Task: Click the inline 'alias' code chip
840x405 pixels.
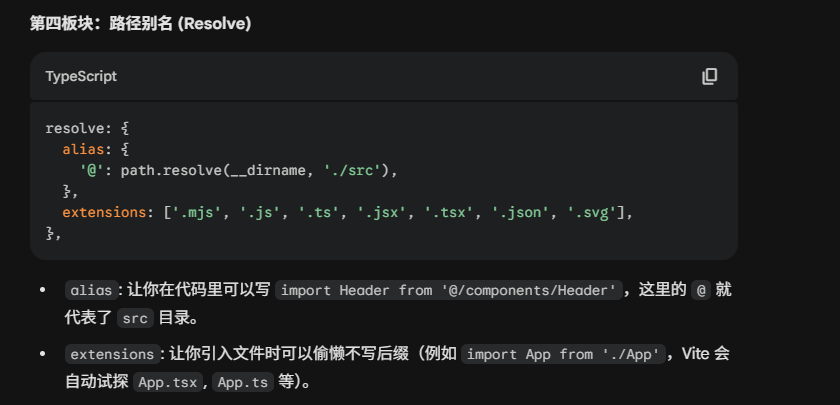Action: point(90,291)
